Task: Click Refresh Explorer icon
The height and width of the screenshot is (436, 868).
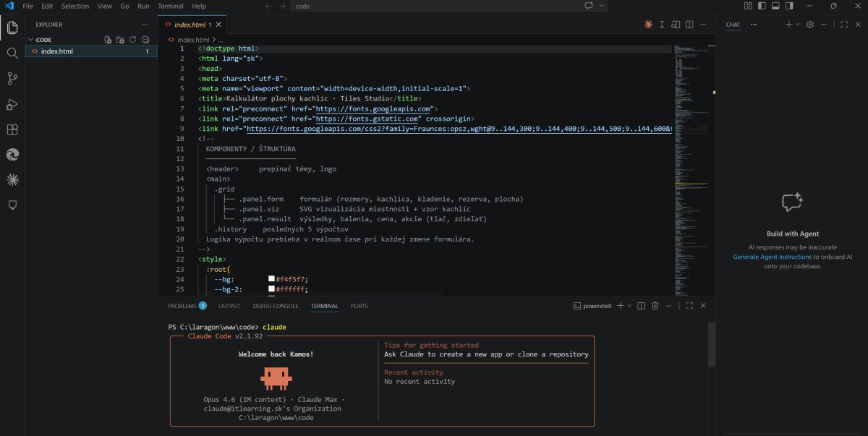Action: (x=132, y=40)
